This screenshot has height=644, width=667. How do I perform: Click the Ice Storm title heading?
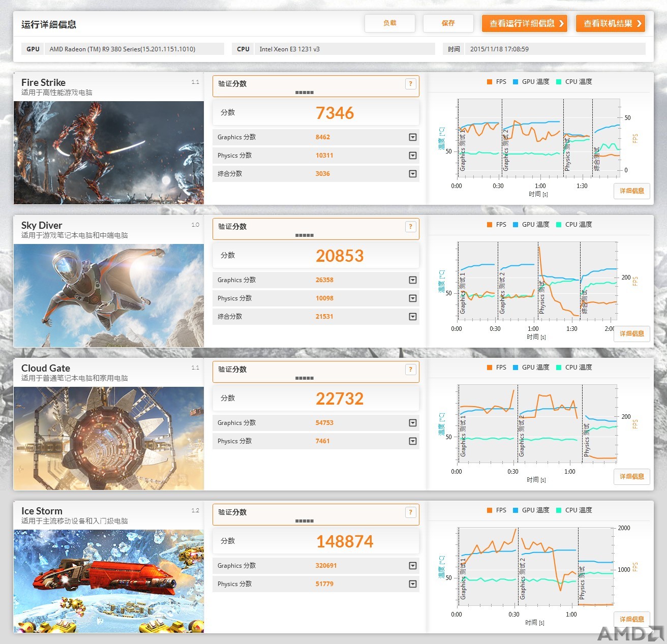(x=42, y=511)
